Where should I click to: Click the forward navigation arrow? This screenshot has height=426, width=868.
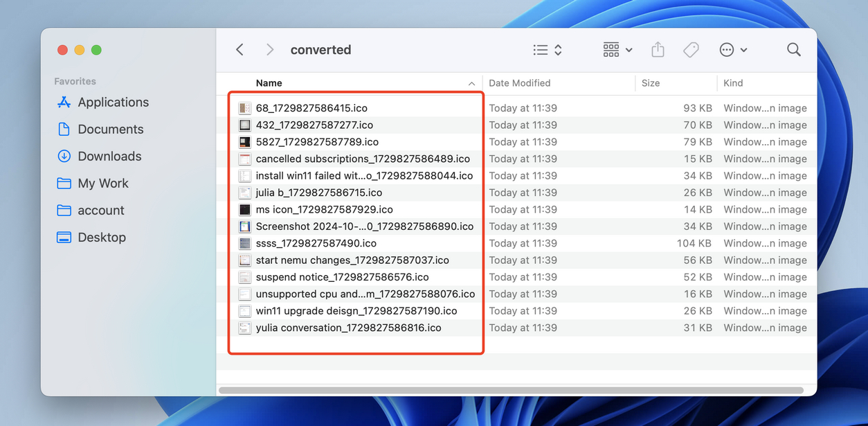tap(269, 49)
